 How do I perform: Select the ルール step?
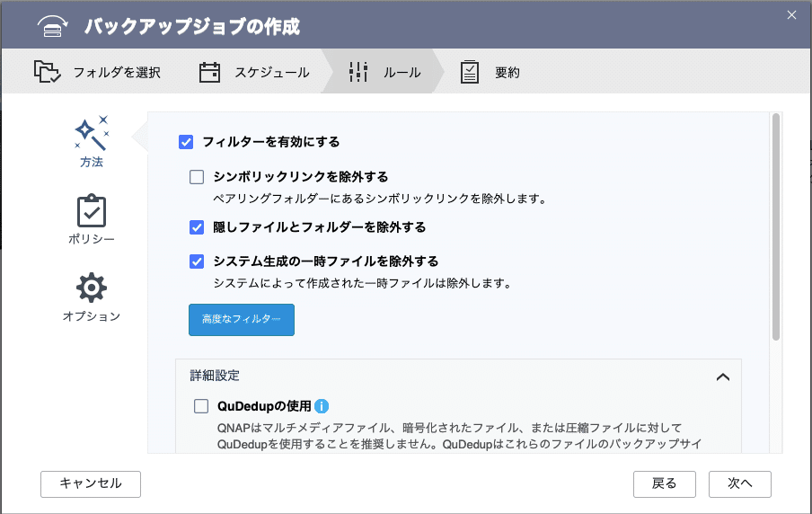pos(384,72)
